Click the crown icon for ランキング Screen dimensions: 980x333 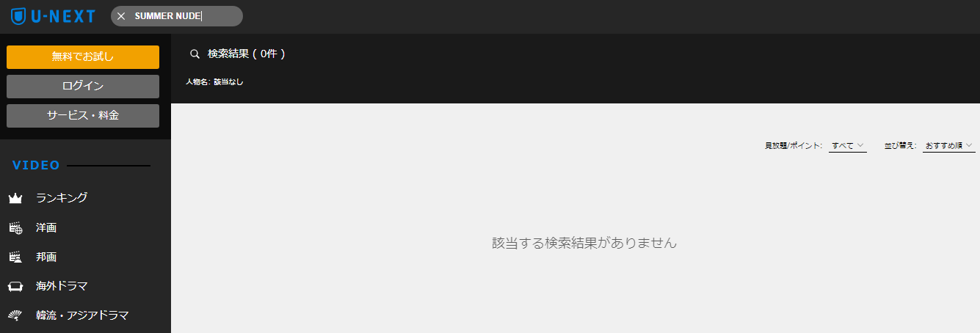pyautogui.click(x=15, y=198)
